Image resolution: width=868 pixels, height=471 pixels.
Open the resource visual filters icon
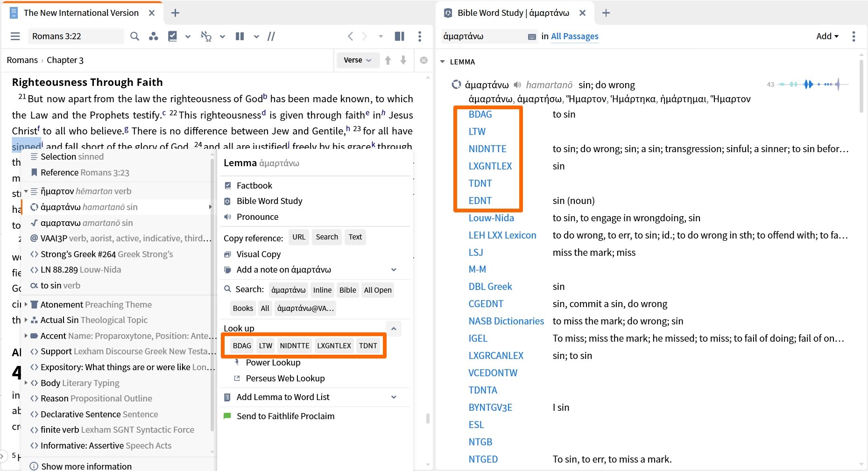[x=153, y=36]
